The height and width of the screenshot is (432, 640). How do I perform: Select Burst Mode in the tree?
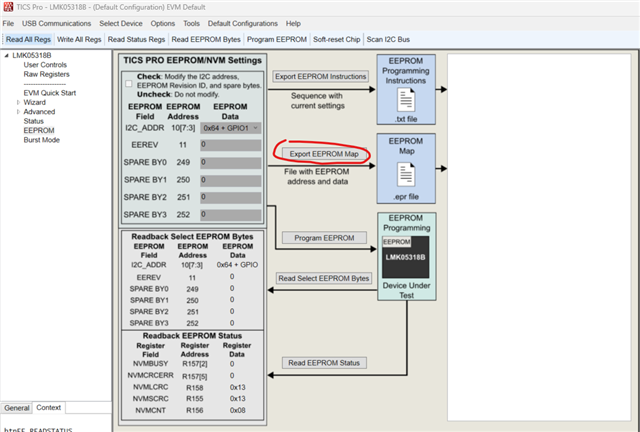[x=42, y=140]
